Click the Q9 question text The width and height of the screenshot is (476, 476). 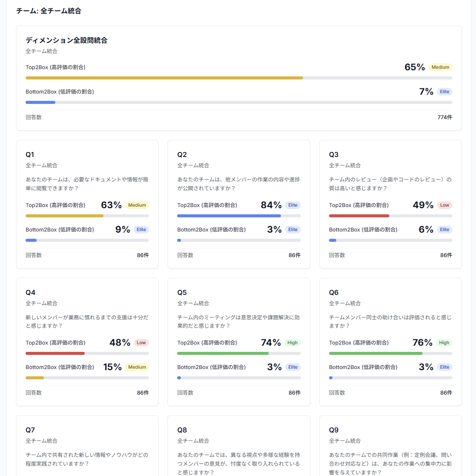[390, 463]
